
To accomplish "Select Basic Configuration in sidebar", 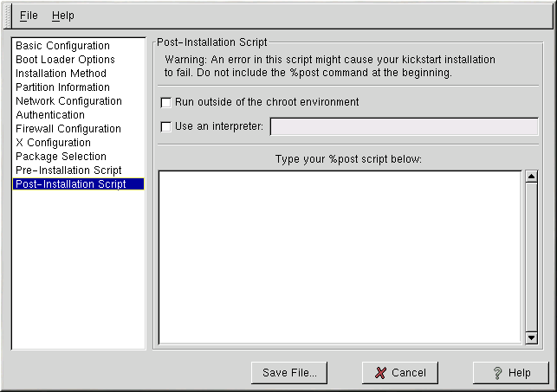I will click(x=62, y=46).
